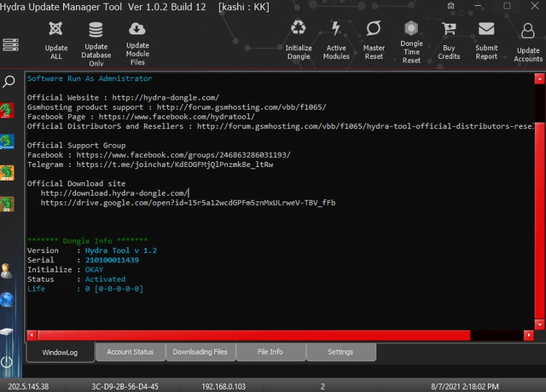The image size is (546, 392).
Task: Click the log scroll up arrow
Action: [x=539, y=78]
